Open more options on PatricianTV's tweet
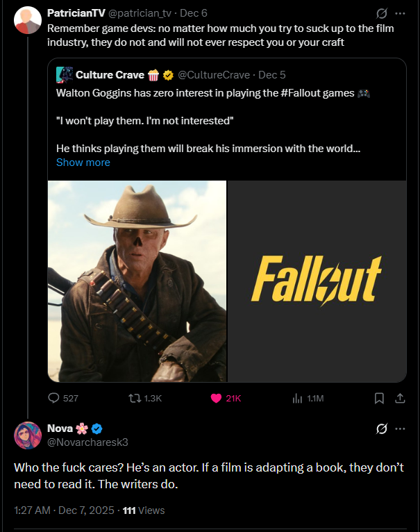Screen dimensions: 420x532 coord(400,13)
